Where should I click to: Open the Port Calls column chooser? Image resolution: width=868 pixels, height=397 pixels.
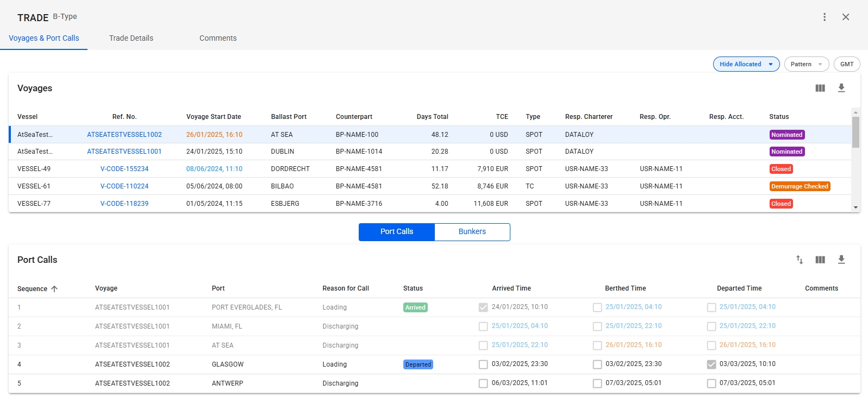[820, 260]
